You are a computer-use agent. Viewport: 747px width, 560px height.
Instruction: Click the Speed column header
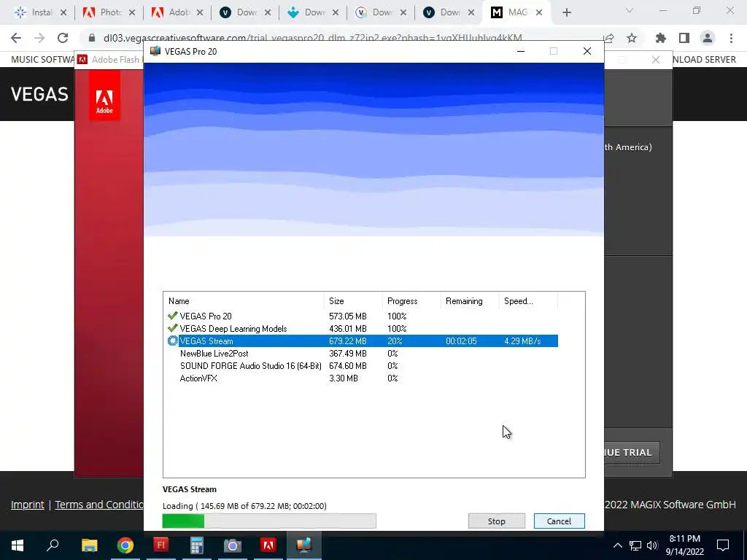point(528,301)
